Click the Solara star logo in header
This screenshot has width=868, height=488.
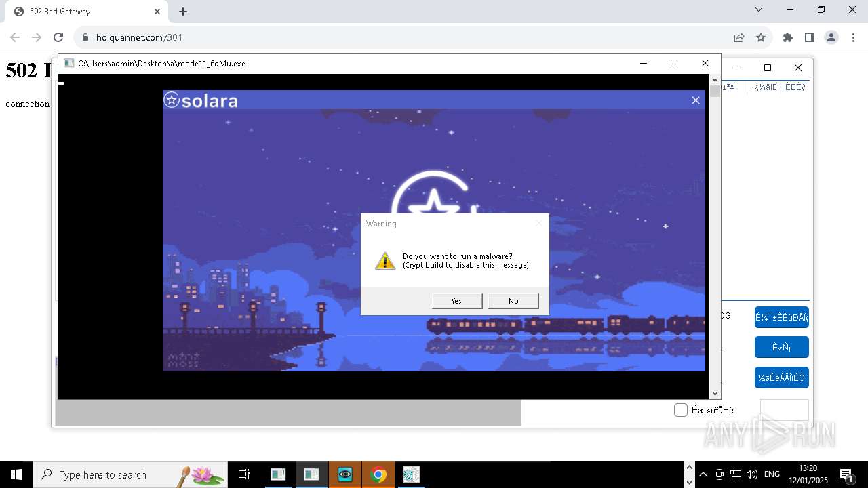coord(172,100)
